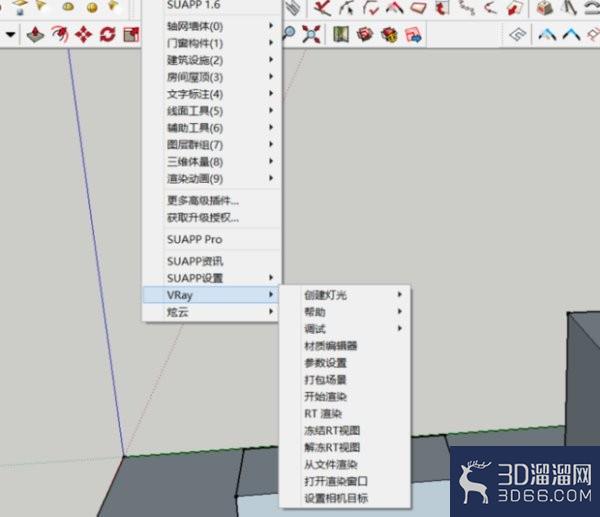The width and height of the screenshot is (600, 517).
Task: Choose RT 渲染 in VRay submenu
Action: (345, 413)
